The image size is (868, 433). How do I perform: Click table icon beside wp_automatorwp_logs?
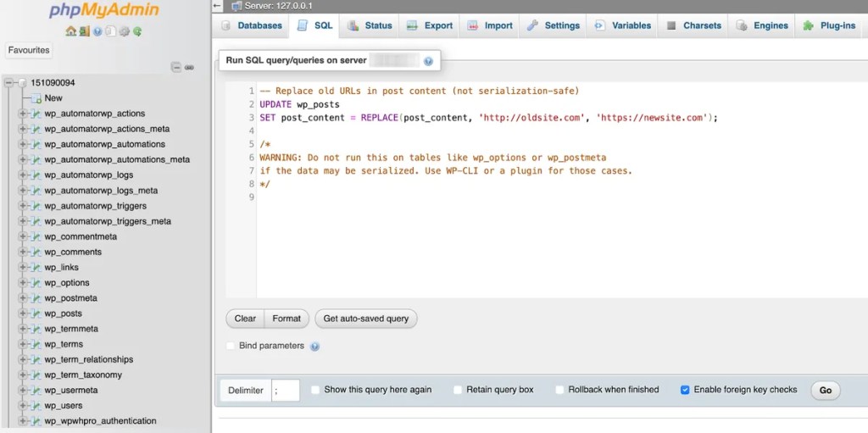(x=36, y=175)
